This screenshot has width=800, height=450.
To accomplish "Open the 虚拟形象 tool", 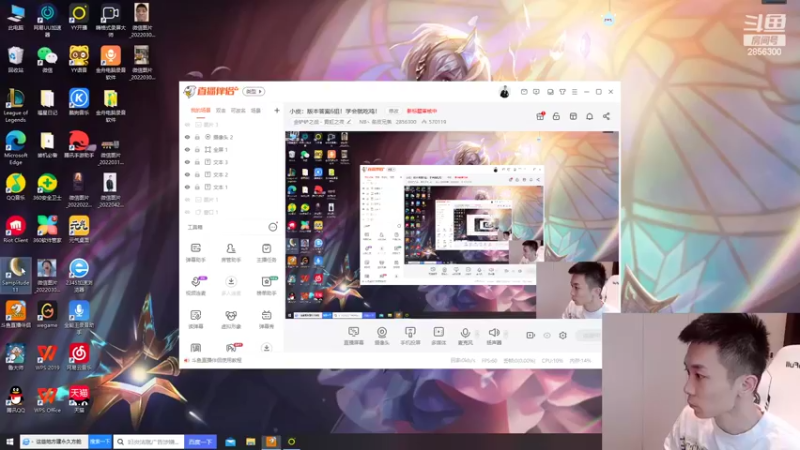I will [231, 319].
